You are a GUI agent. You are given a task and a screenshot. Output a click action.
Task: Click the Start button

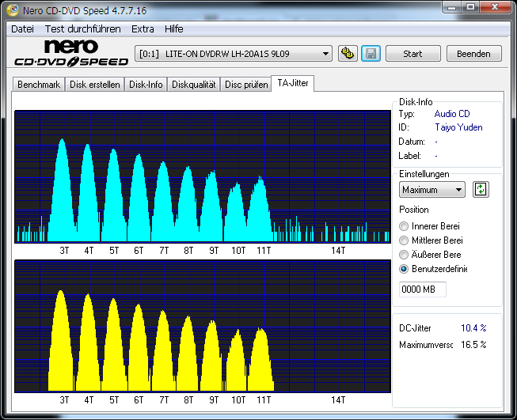pyautogui.click(x=412, y=54)
